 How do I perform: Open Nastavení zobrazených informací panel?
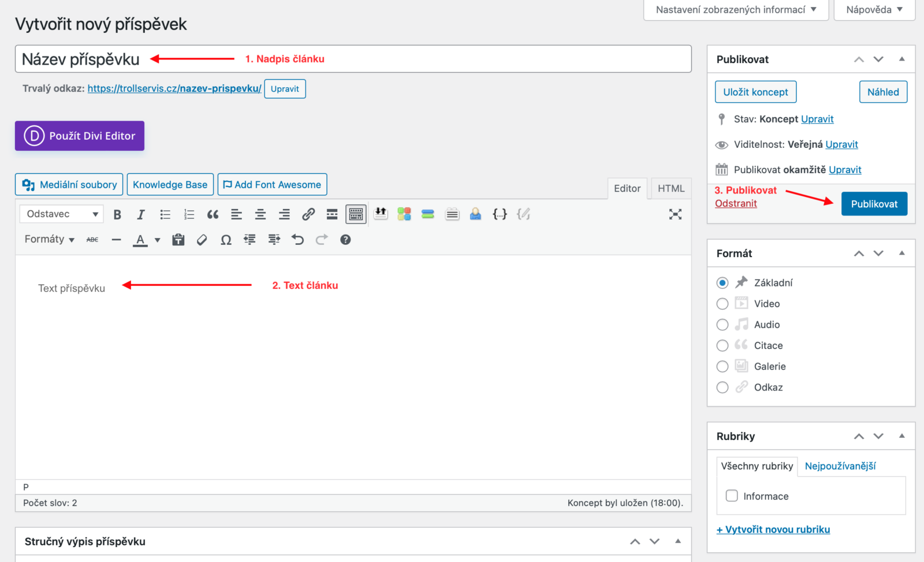pyautogui.click(x=736, y=10)
